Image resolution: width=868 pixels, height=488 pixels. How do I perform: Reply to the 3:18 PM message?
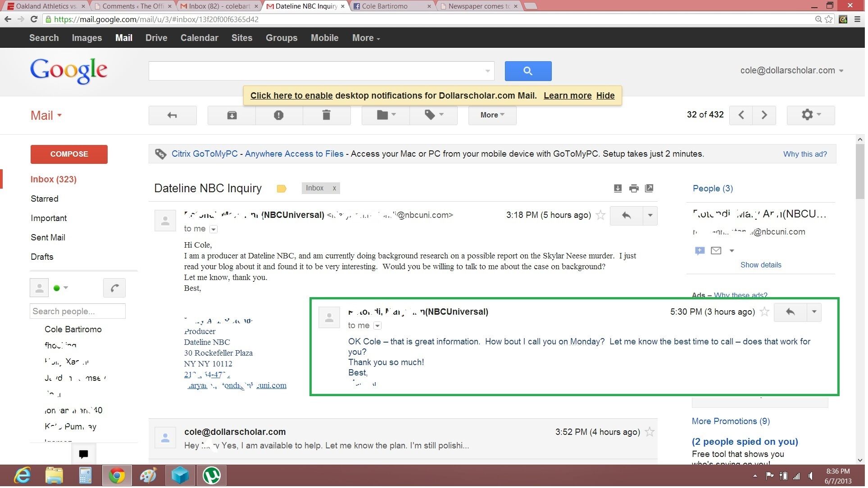pyautogui.click(x=628, y=216)
